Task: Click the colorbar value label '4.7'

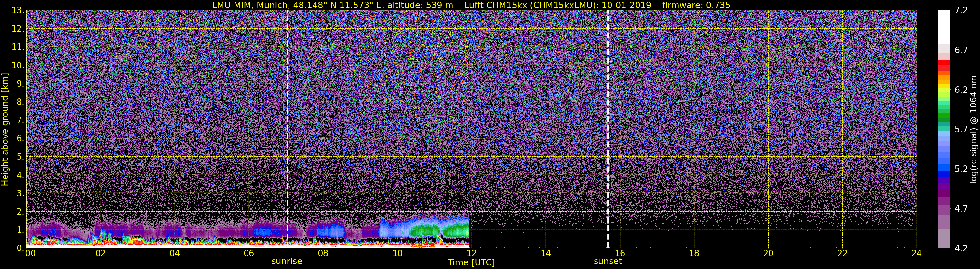Action: click(x=961, y=208)
